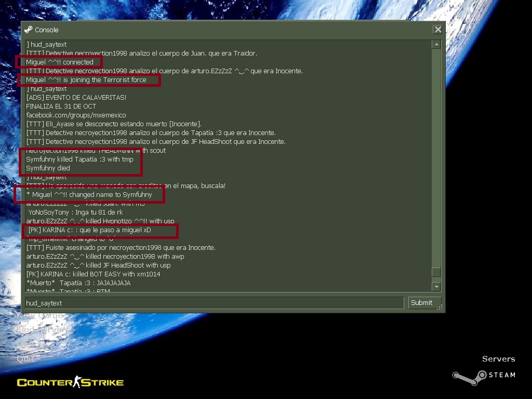Click "YoNoSoyTony : Inga tu 81 de rk"

(x=76, y=212)
